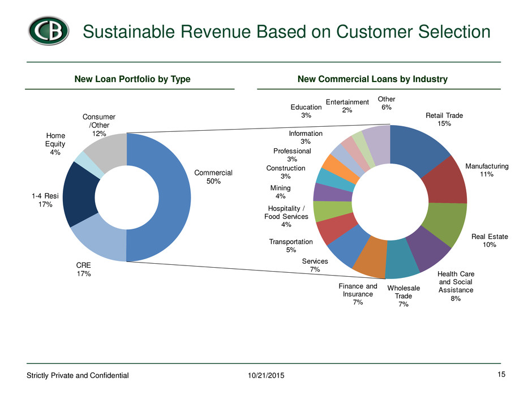The width and height of the screenshot is (532, 399).
Task: Click the 'Consumer /Other 12%' label
Action: [x=99, y=125]
